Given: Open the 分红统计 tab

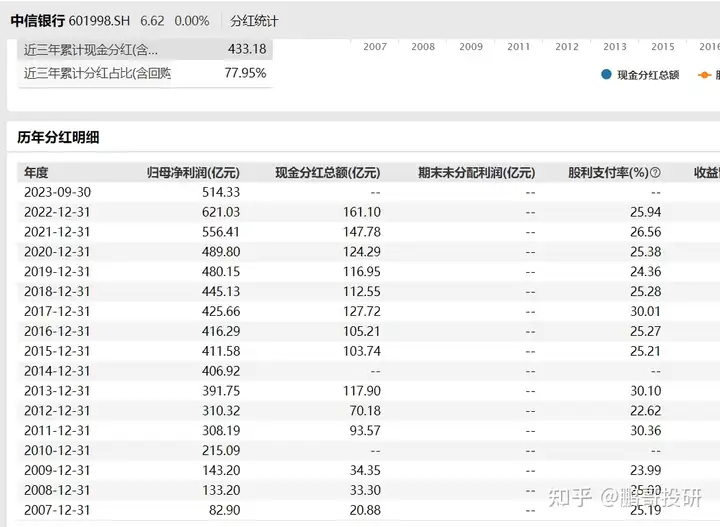Looking at the screenshot, I should click(x=254, y=21).
